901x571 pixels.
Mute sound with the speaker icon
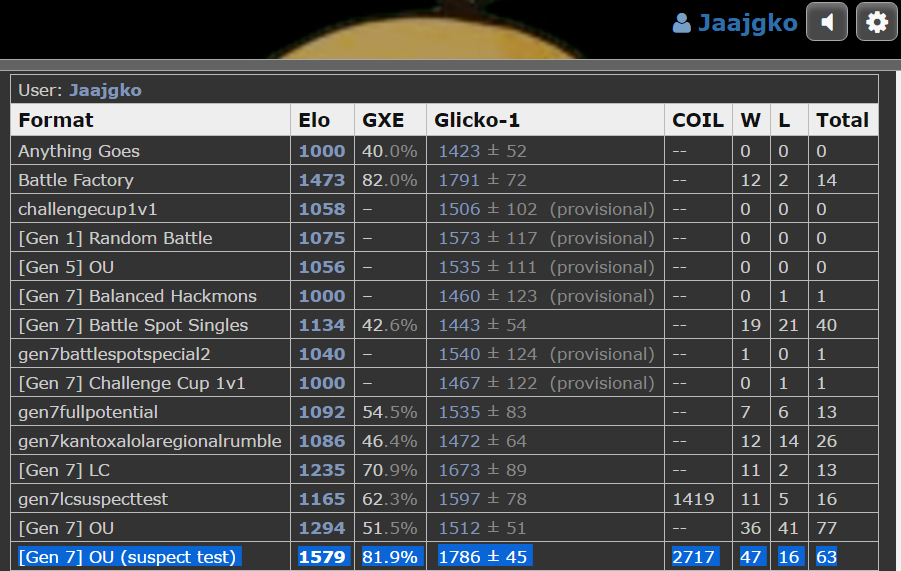[827, 22]
